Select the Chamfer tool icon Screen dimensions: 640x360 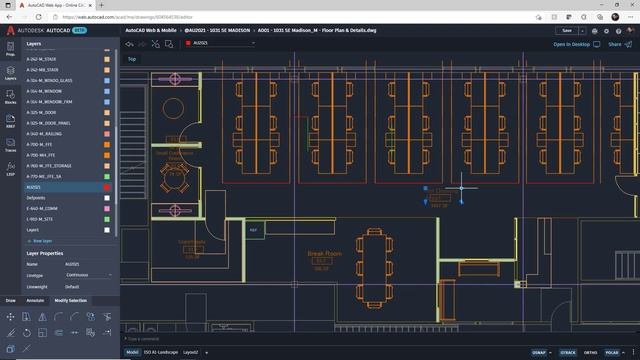(74, 317)
